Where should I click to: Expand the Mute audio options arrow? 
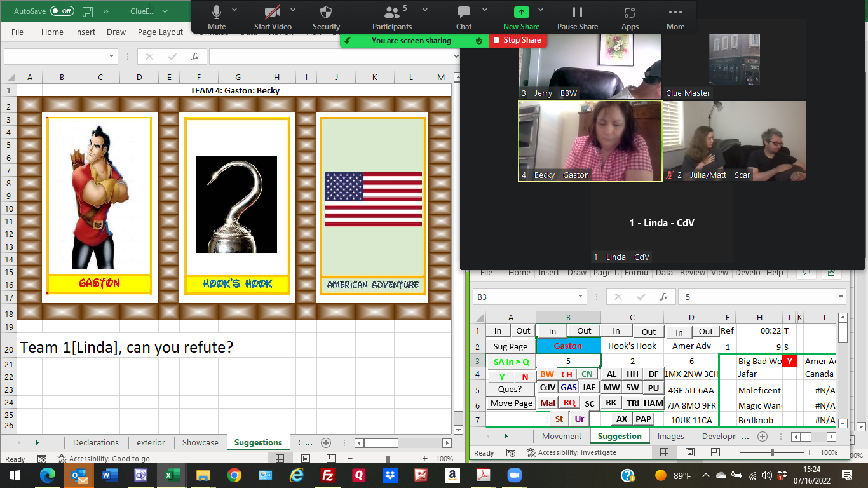point(234,10)
